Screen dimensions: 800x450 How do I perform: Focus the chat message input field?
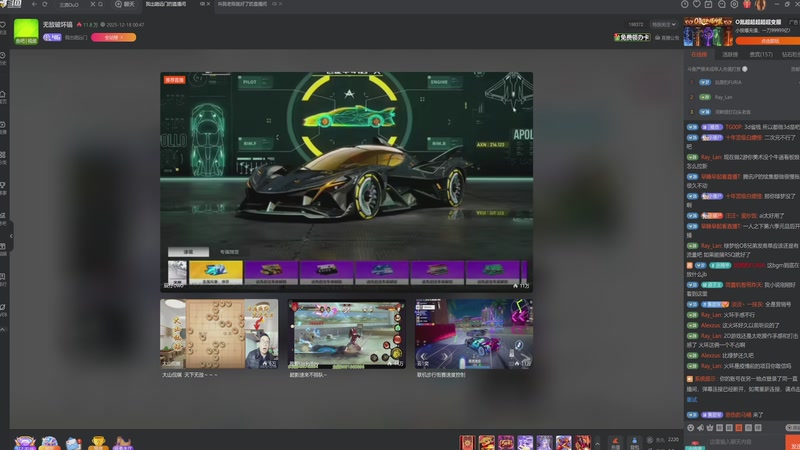tap(745, 442)
